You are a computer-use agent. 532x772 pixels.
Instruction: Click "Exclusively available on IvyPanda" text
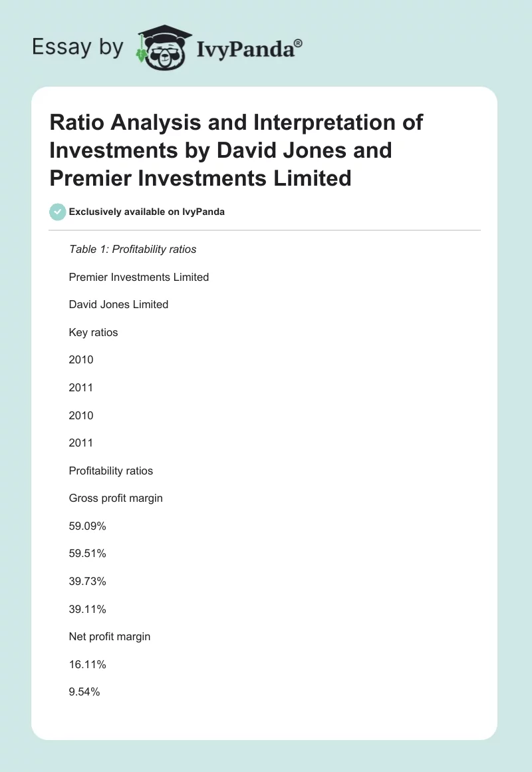point(147,212)
